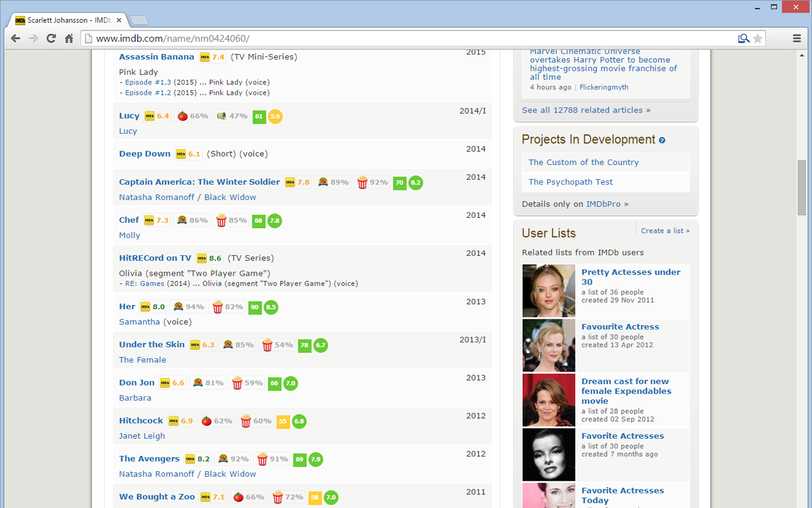812x508 pixels.
Task: Click the IMDb 6.1 rating for Deep Down
Action: [x=188, y=154]
